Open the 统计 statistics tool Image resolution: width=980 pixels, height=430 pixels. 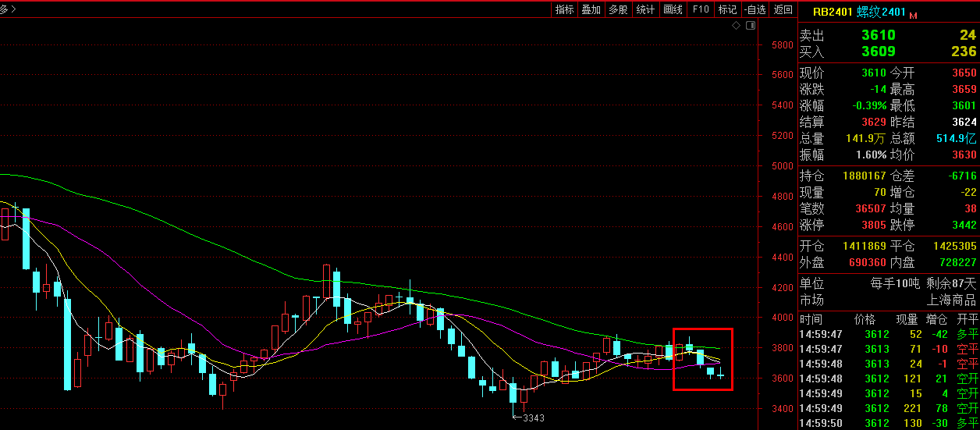pyautogui.click(x=645, y=9)
